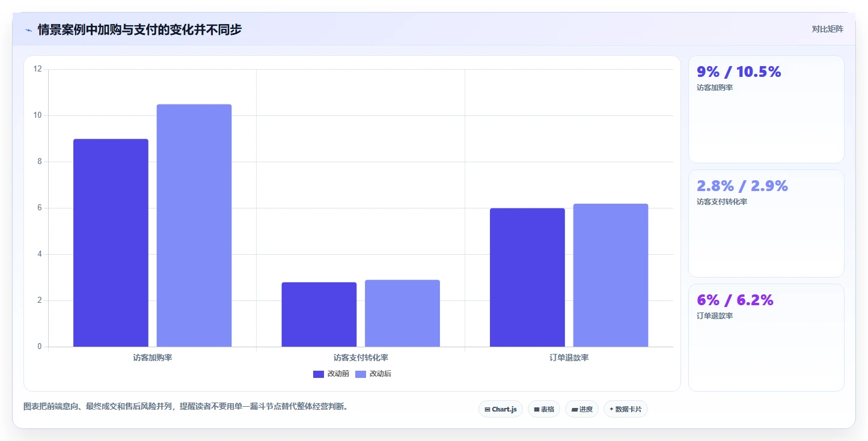Image resolution: width=868 pixels, height=441 pixels.
Task: Select the 表格 tag chip
Action: (x=543, y=409)
